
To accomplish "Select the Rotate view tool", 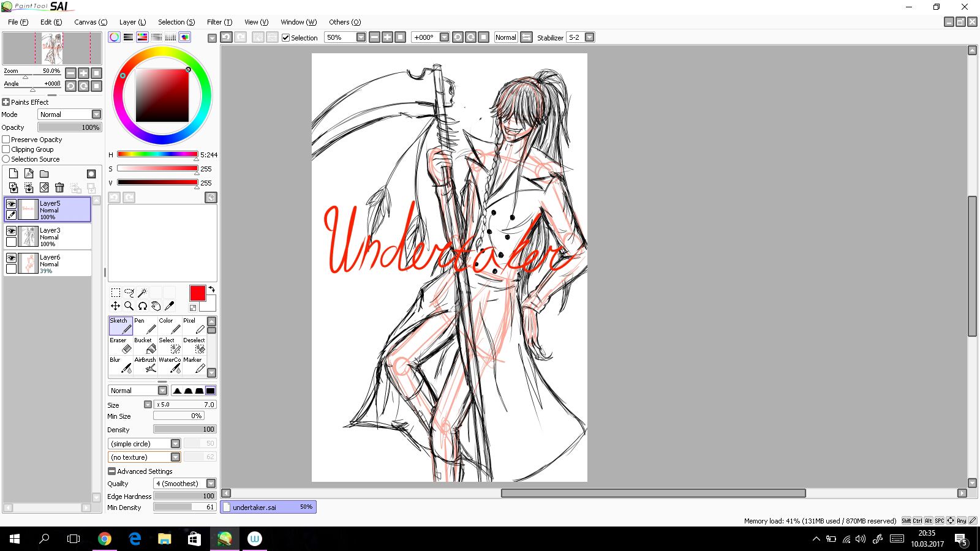I will [x=142, y=305].
